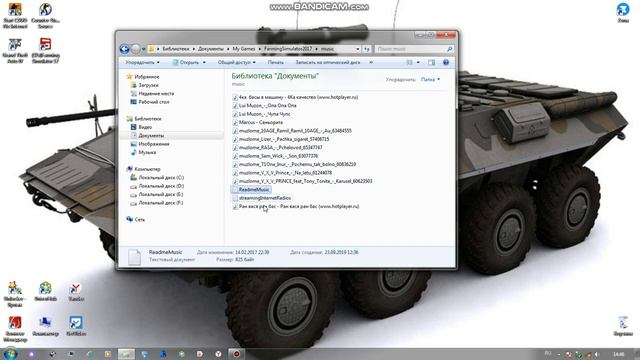640x360 pixels.
Task: Toggle the preview pane icon
Action: pos(431,62)
